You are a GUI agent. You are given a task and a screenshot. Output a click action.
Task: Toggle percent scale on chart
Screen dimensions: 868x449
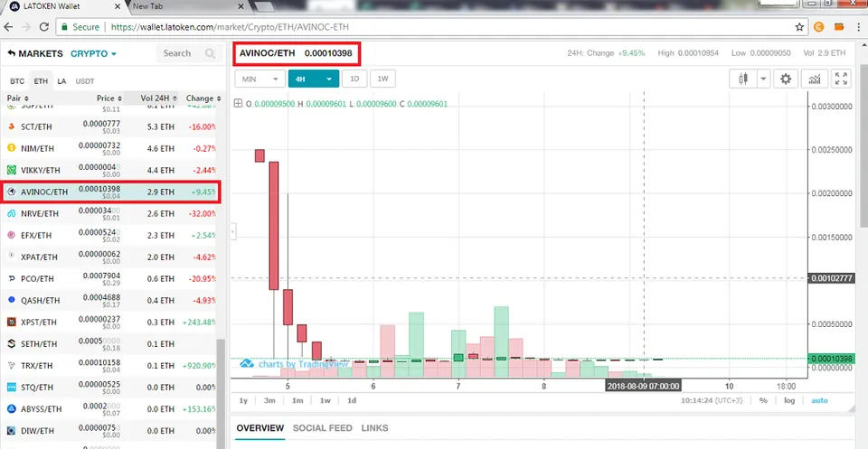pos(763,400)
